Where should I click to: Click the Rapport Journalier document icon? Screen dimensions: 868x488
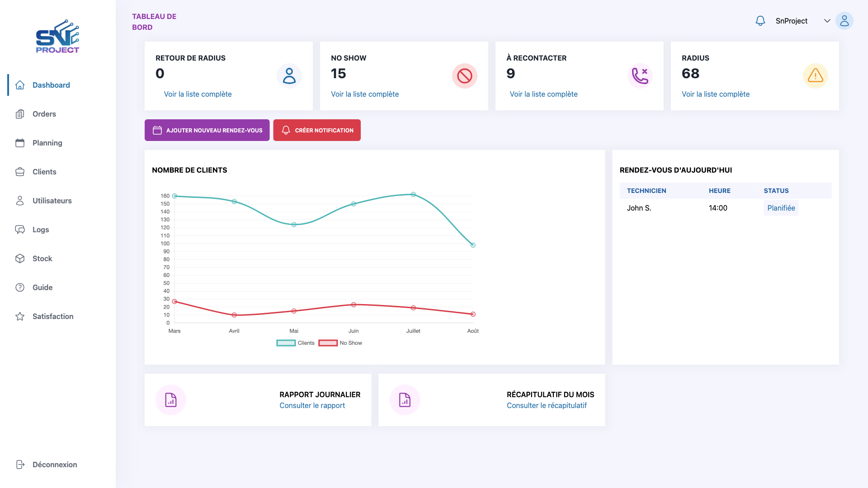(x=171, y=400)
